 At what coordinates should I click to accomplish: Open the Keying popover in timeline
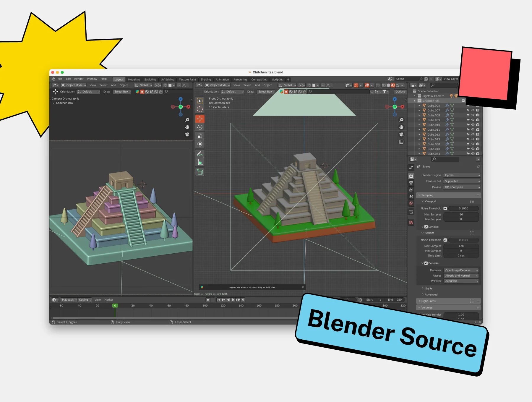(x=85, y=300)
